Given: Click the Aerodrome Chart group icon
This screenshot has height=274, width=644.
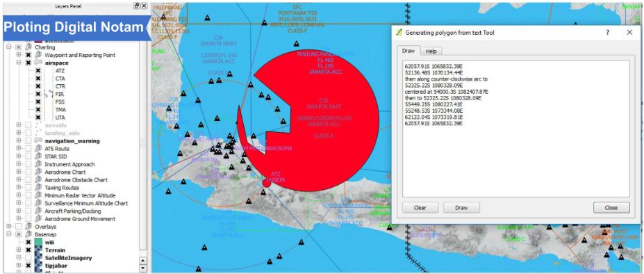Looking at the screenshot, I should (38, 172).
